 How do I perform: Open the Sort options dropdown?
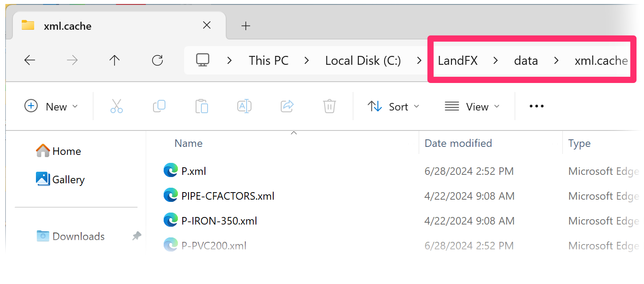[393, 106]
